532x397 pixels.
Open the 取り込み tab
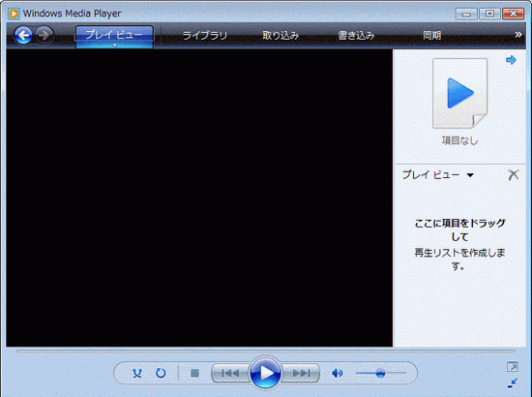click(x=281, y=35)
